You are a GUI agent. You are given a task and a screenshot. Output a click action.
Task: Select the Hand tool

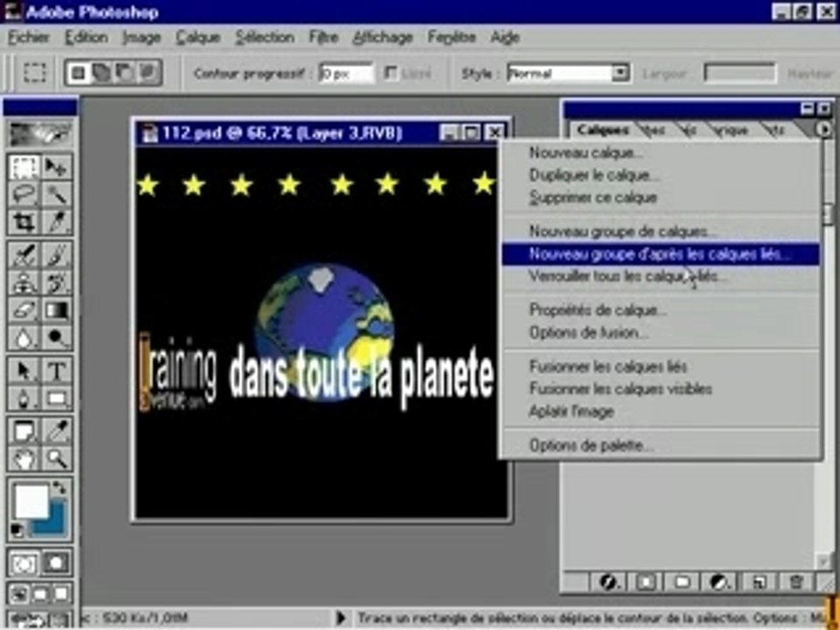(24, 458)
